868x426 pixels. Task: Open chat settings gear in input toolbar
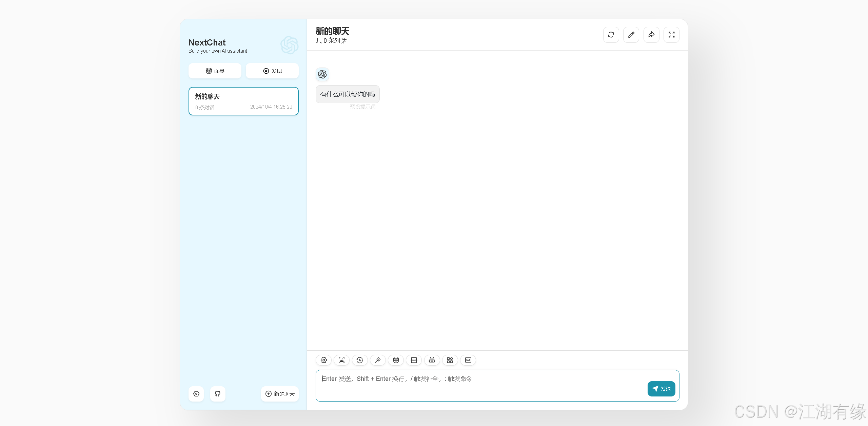323,360
